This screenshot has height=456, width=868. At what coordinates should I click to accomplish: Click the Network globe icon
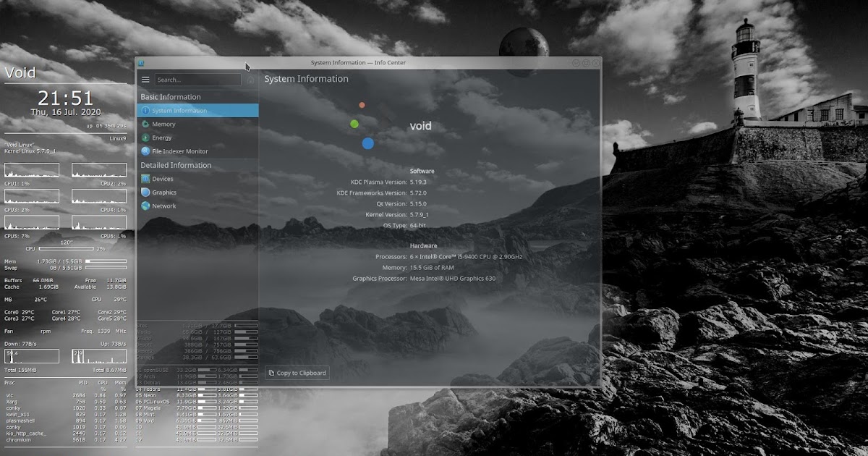coord(146,206)
